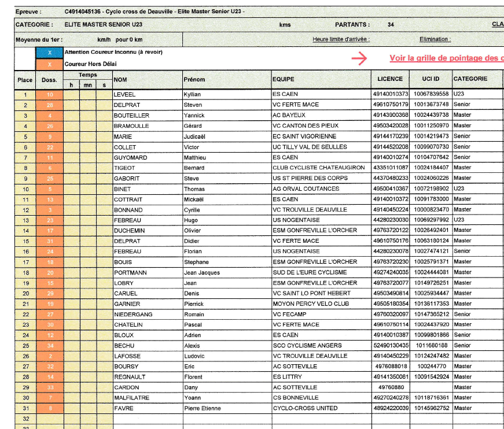Viewport: 504px width, 429px height.
Task: Click team cell AG ORVAL COUTANCES
Action: tap(321, 189)
